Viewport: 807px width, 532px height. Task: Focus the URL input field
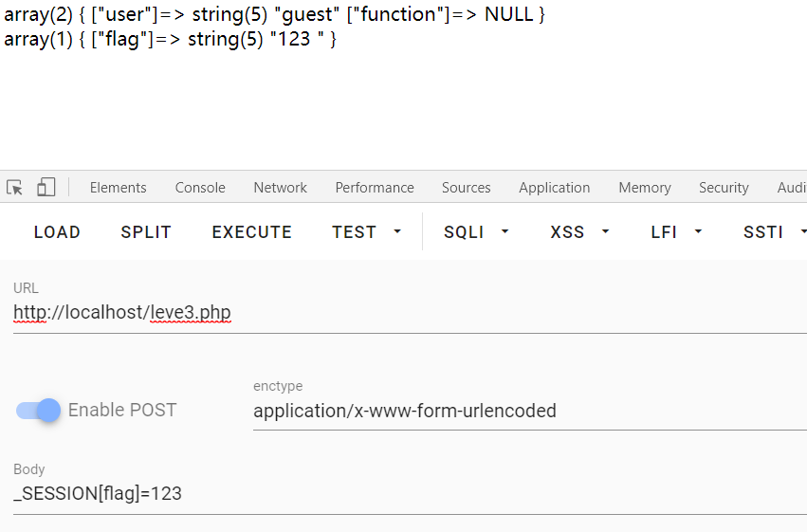[411, 312]
